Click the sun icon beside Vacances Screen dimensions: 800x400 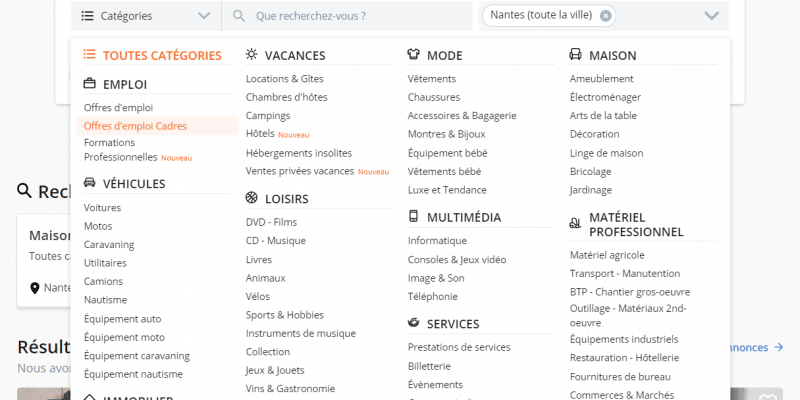pos(252,55)
